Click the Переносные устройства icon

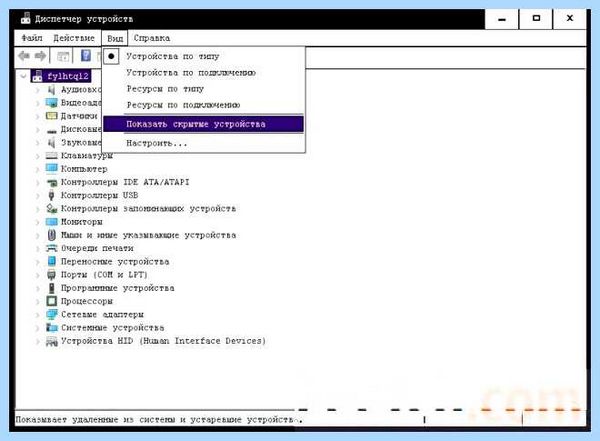coord(51,261)
